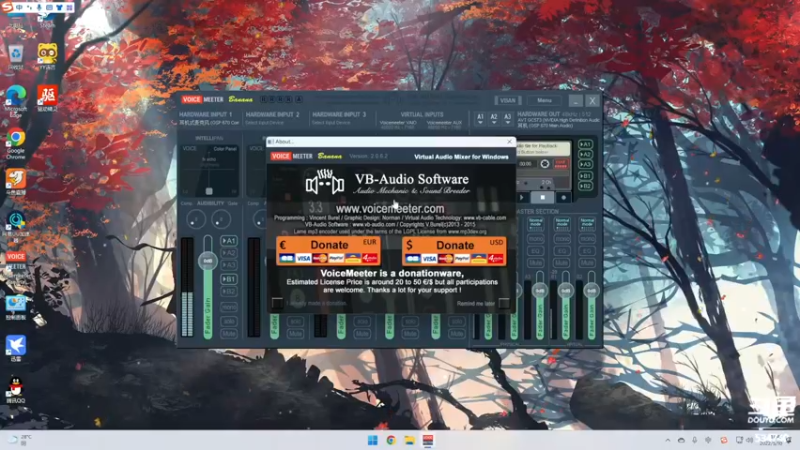Mute the B2 bus in master section
The width and height of the screenshot is (800, 450).
(x=587, y=263)
